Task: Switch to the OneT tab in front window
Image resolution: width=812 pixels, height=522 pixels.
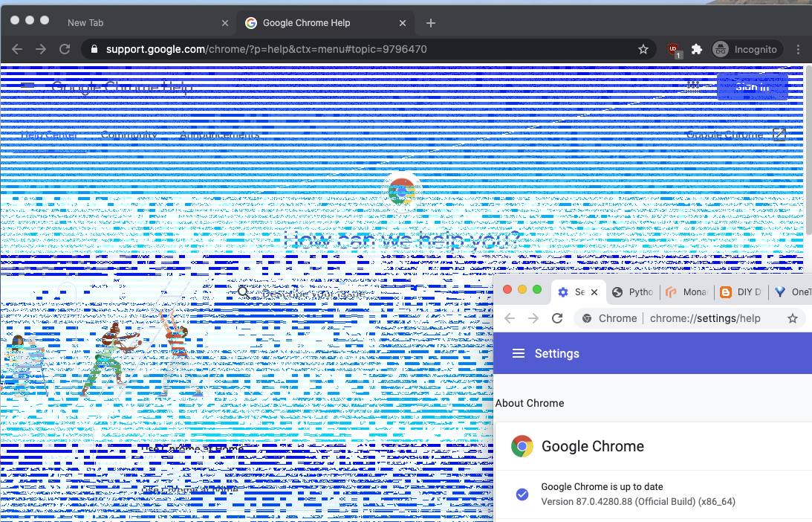Action: (793, 291)
